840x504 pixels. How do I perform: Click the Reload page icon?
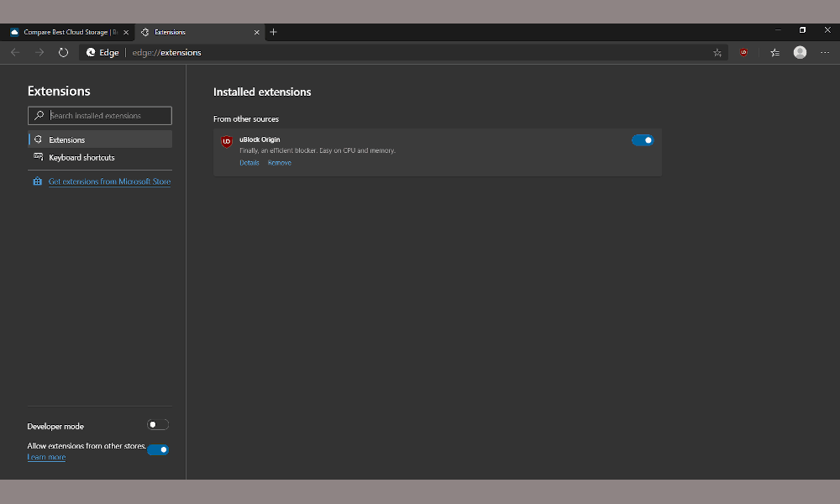pyautogui.click(x=63, y=51)
